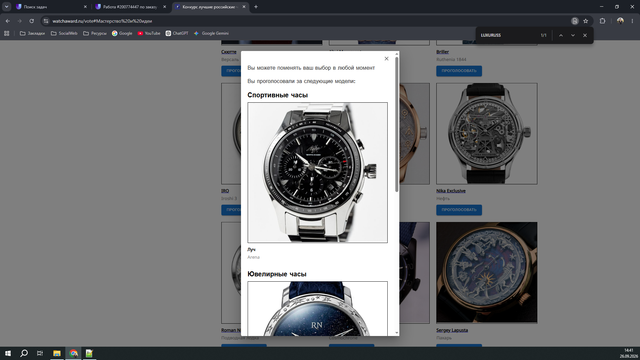Vote for the Nika Exclusive Нефть watch
Screen dimensions: 640x360
(459, 210)
